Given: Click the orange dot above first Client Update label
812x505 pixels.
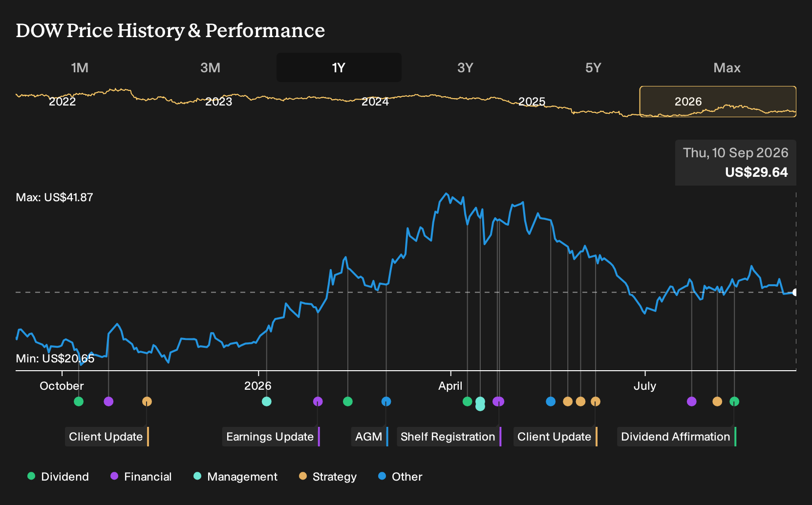Looking at the screenshot, I should (x=147, y=401).
